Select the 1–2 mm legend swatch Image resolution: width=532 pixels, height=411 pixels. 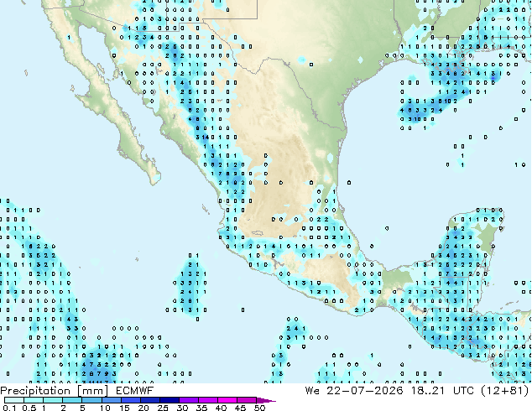coord(53,400)
